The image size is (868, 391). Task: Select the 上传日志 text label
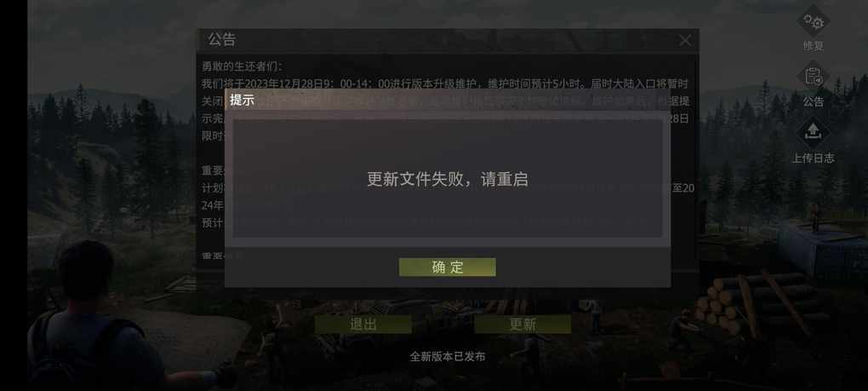point(814,158)
